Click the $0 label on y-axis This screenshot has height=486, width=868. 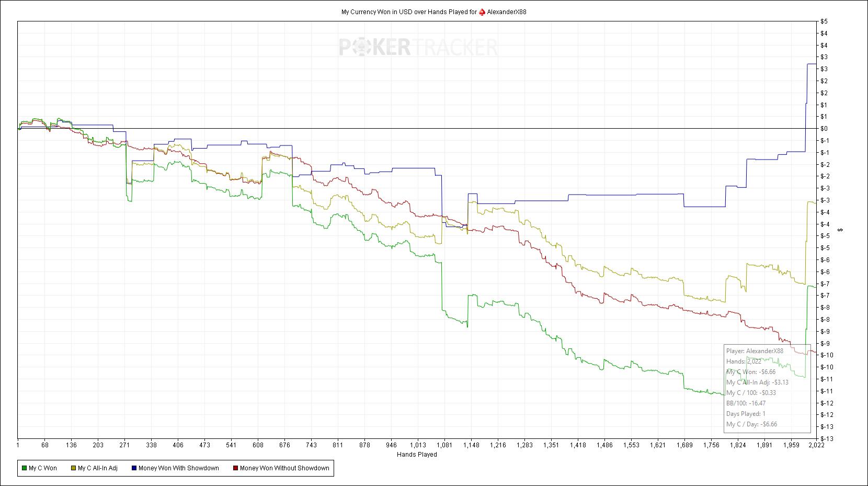[824, 129]
